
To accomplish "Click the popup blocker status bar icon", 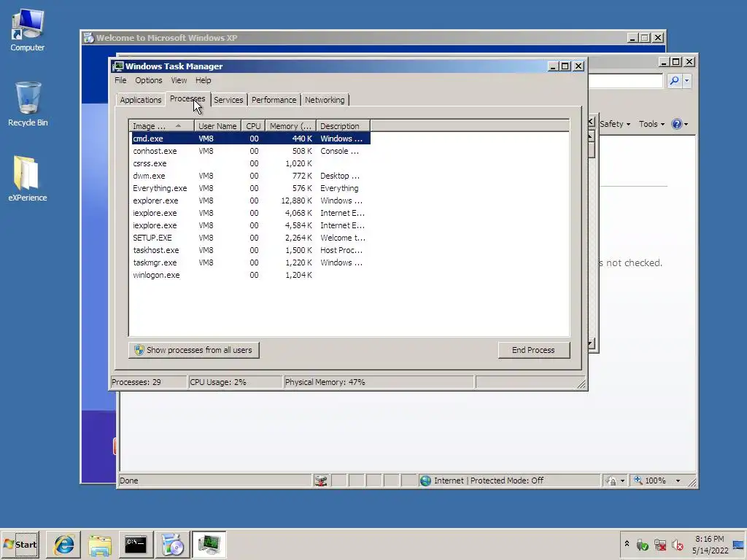I will [x=321, y=481].
